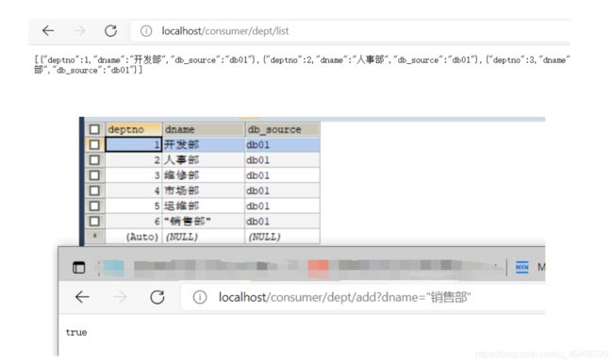Viewport: 613px width, 364px height.
Task: Click the (NULL) db_source cell in new row
Action: click(282, 237)
